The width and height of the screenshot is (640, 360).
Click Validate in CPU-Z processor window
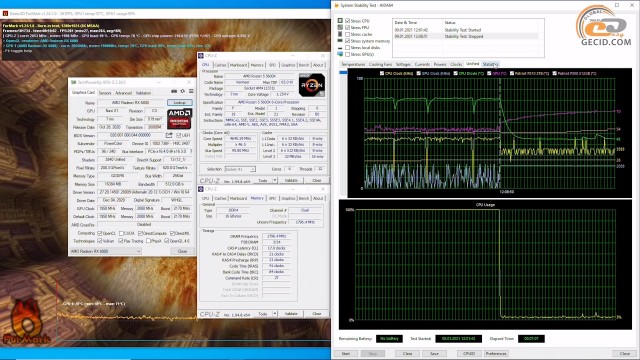point(291,180)
